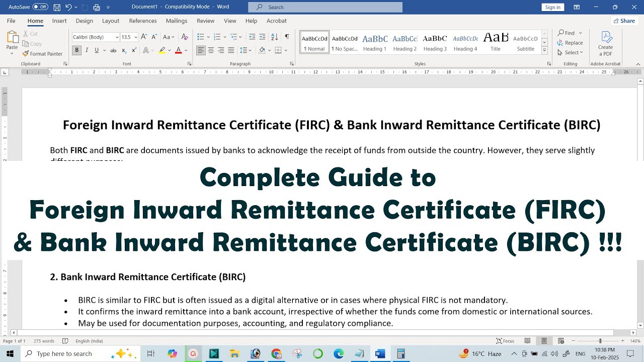This screenshot has width=644, height=362.
Task: Open the Borders dropdown arrow
Action: 286,50
